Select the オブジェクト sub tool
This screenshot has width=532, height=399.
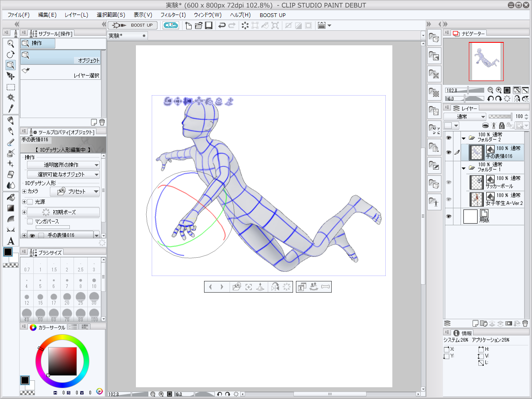click(x=61, y=57)
